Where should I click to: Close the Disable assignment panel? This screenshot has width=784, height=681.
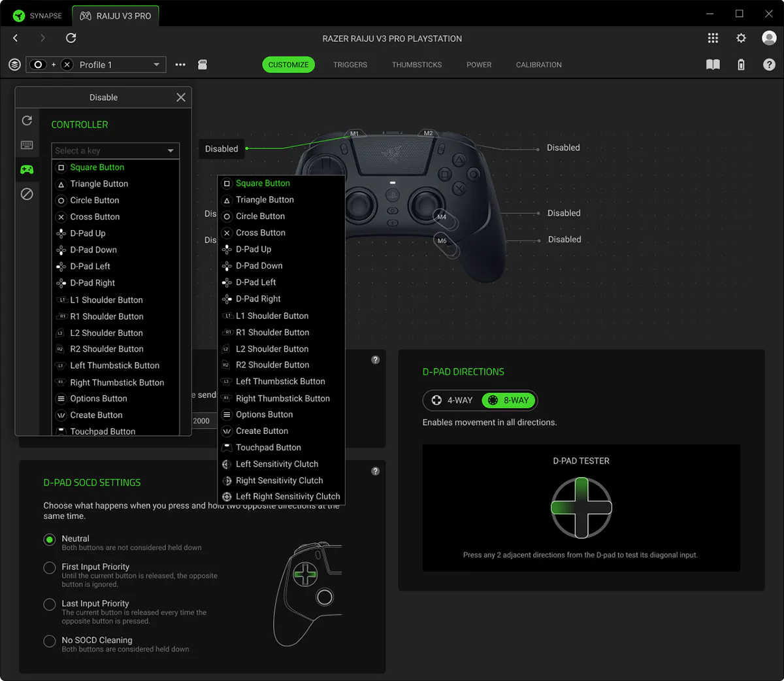click(181, 97)
